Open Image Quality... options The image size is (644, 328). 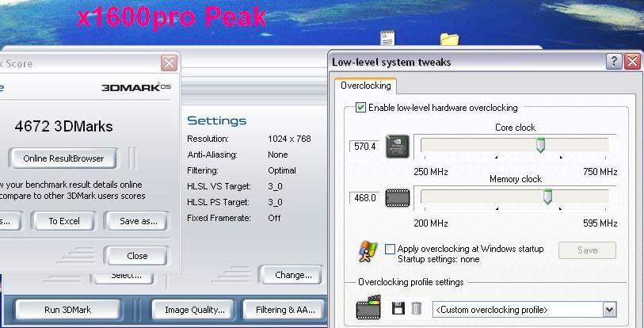tap(194, 310)
